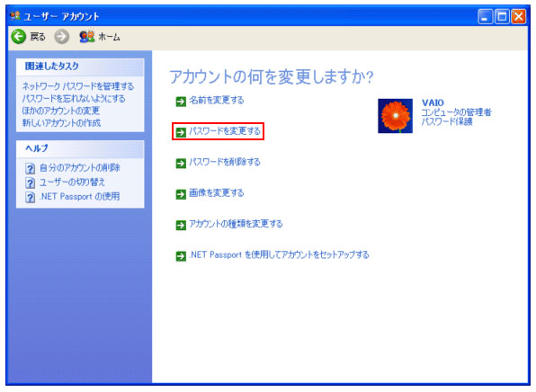Open the アカウントの種類を変更する link
The height and width of the screenshot is (392, 536).
tap(236, 224)
